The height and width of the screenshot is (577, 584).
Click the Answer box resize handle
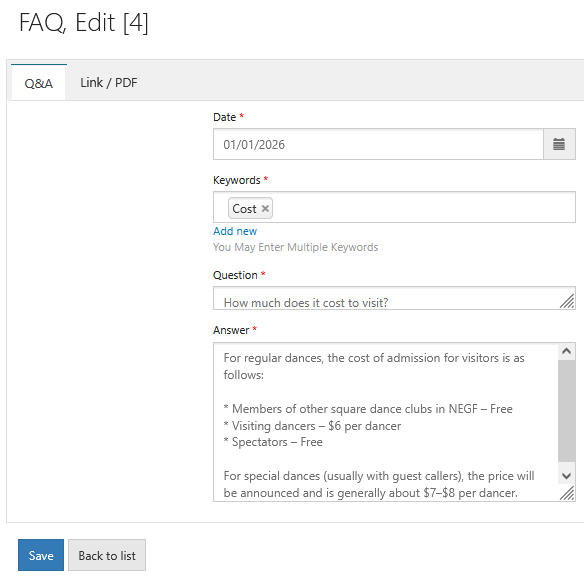coord(567,493)
